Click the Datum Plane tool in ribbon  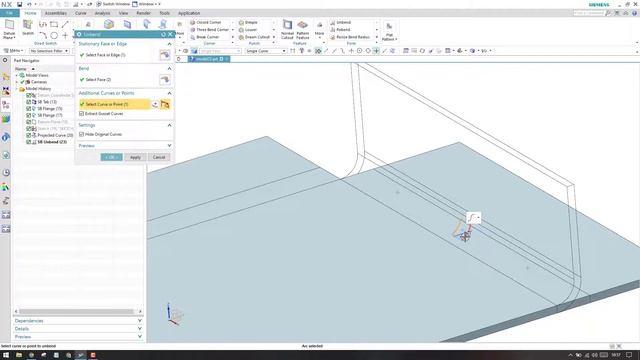click(9, 29)
